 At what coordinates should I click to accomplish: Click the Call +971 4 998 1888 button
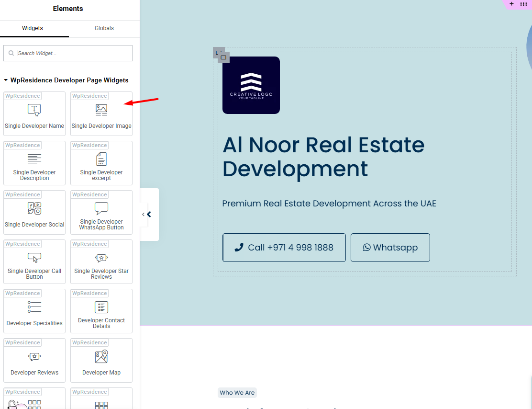[284, 248]
